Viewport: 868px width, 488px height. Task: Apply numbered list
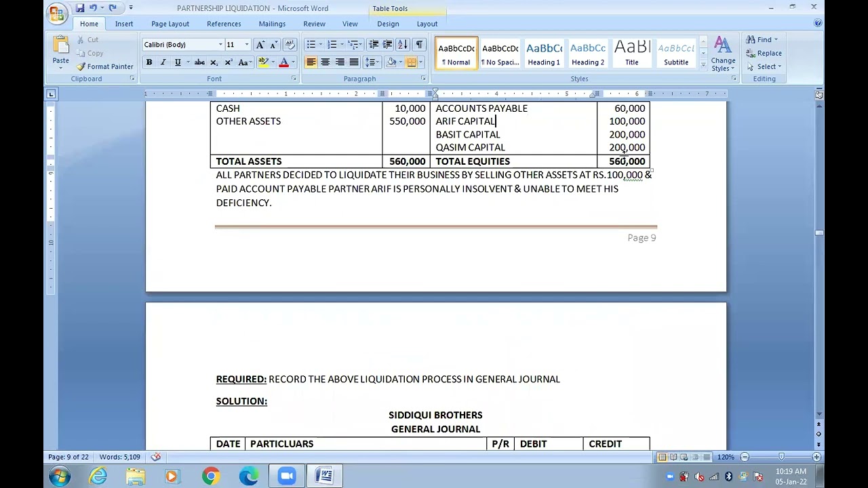(x=332, y=45)
